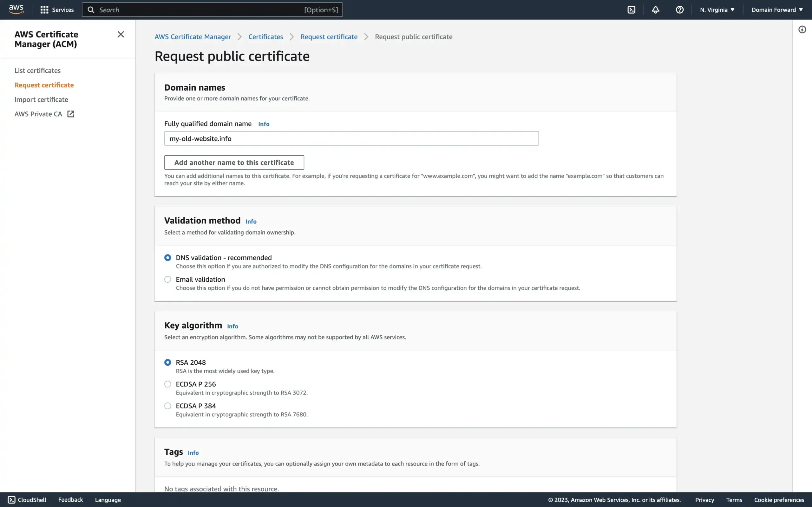The width and height of the screenshot is (812, 507).
Task: Open AWS Private CA via its external link icon
Action: tap(70, 114)
